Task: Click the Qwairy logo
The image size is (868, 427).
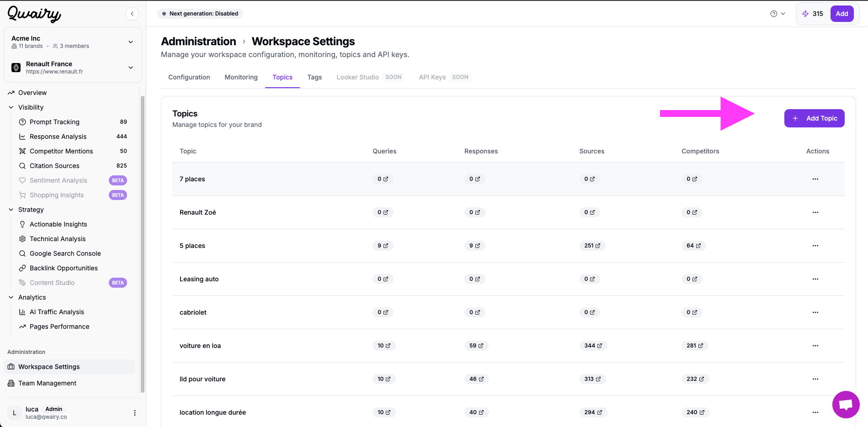Action: click(x=34, y=14)
